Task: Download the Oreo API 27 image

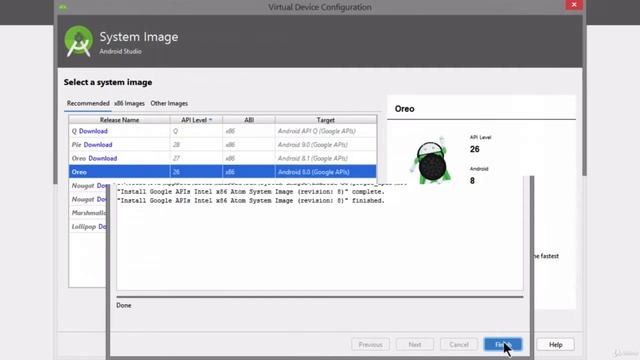Action: point(103,158)
